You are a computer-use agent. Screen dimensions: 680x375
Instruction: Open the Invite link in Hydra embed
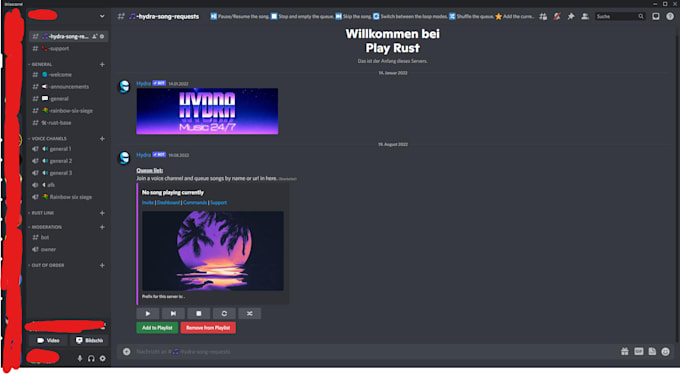coord(148,202)
